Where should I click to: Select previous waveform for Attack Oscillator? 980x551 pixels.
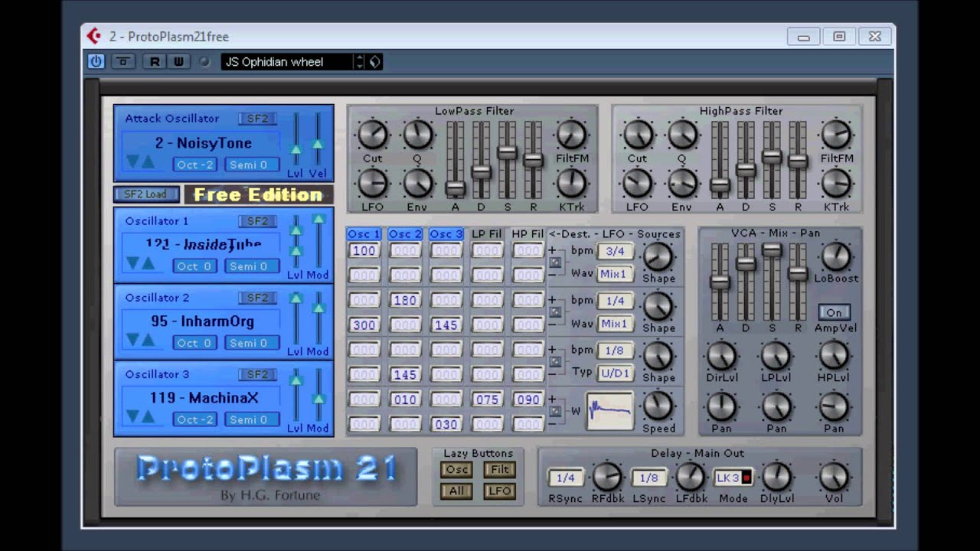click(132, 161)
